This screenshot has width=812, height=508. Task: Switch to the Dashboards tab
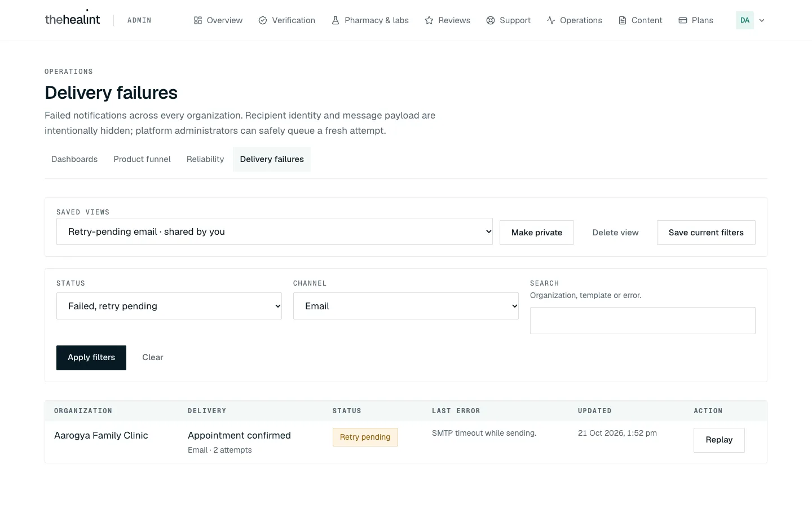point(74,159)
